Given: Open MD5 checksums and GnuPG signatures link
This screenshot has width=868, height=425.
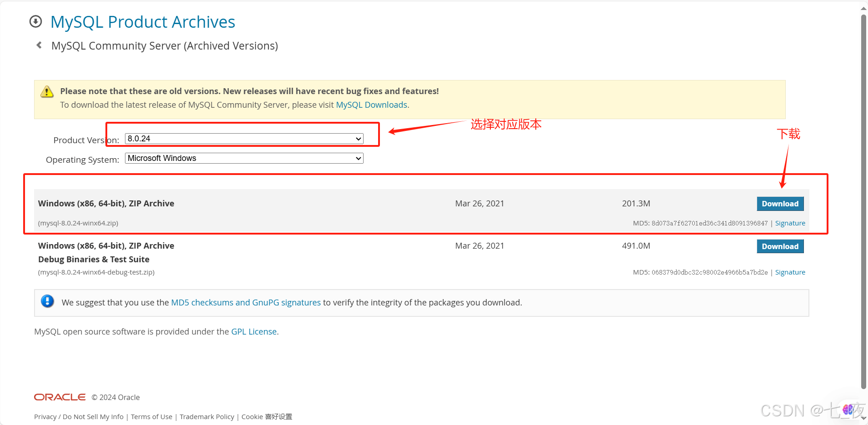Looking at the screenshot, I should pyautogui.click(x=246, y=303).
